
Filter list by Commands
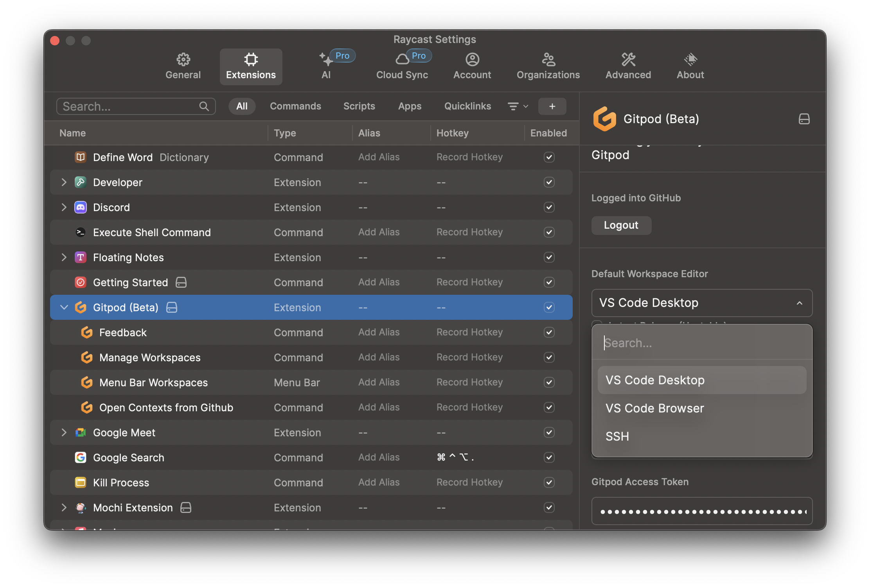[x=295, y=106]
